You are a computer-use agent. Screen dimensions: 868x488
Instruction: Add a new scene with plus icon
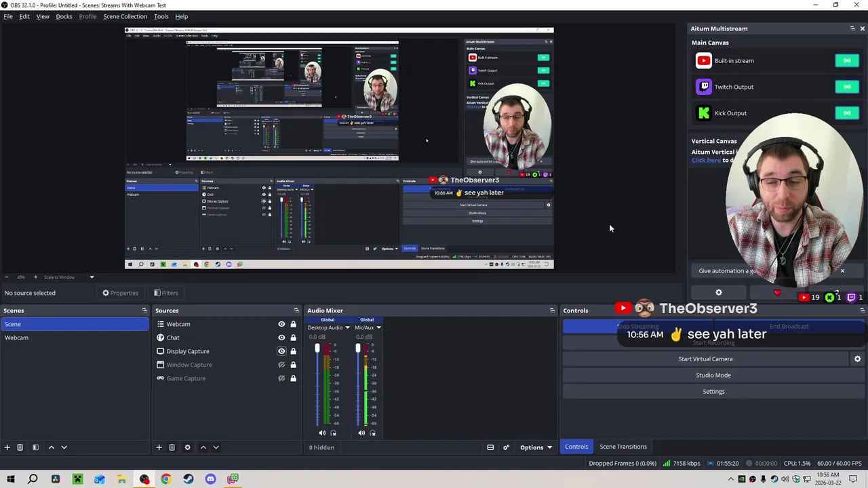pos(7,447)
